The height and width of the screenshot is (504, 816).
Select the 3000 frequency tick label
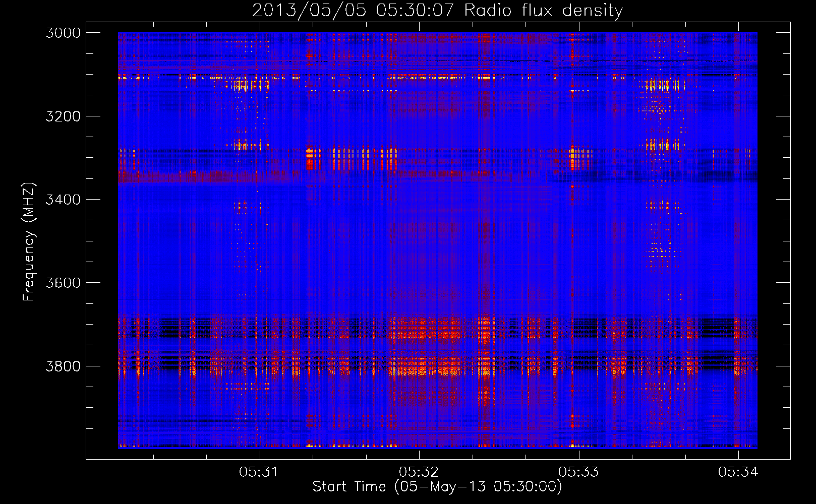[63, 33]
